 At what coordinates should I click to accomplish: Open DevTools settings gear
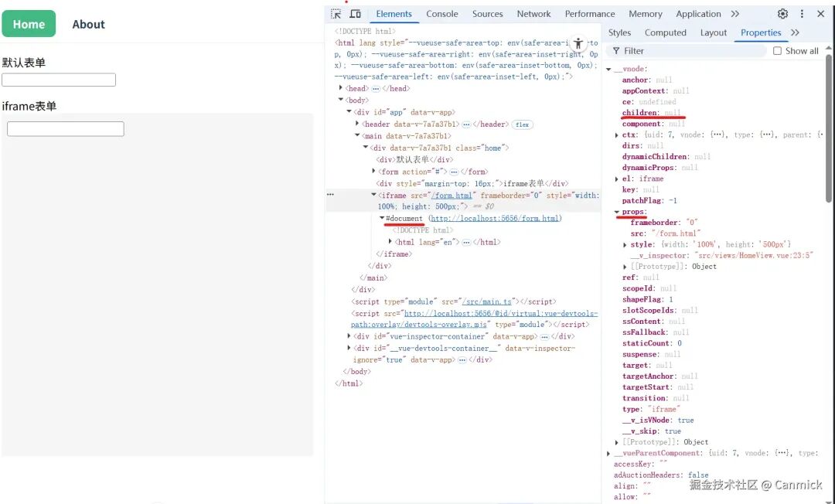click(x=782, y=14)
